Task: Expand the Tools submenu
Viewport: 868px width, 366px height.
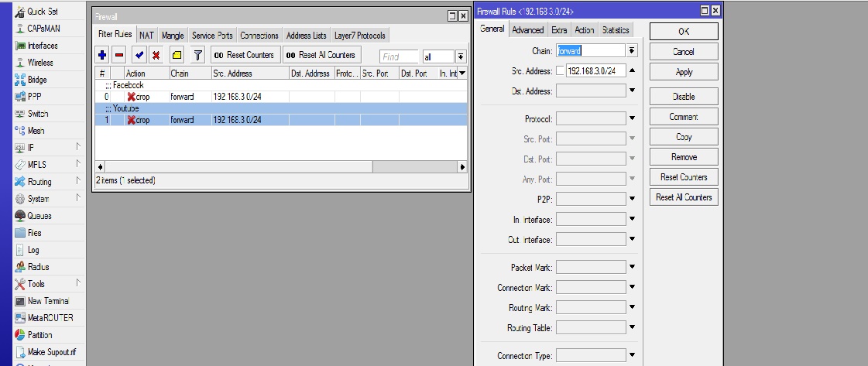Action: coord(78,284)
